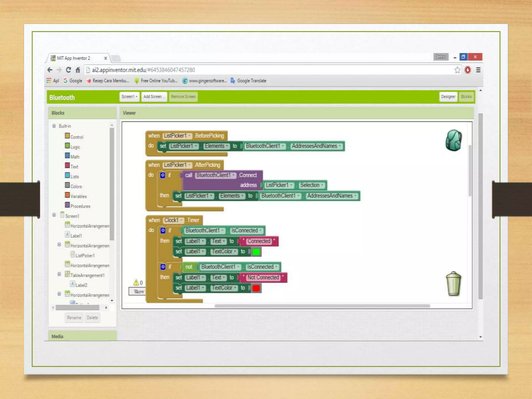The height and width of the screenshot is (399, 532).
Task: Bookmark the page with the star icon
Action: coord(457,70)
